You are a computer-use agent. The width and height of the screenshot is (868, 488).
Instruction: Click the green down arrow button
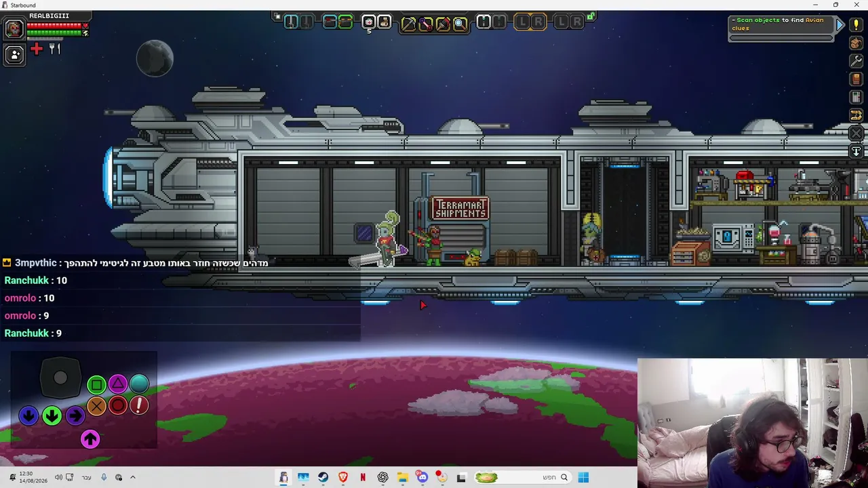(x=52, y=415)
